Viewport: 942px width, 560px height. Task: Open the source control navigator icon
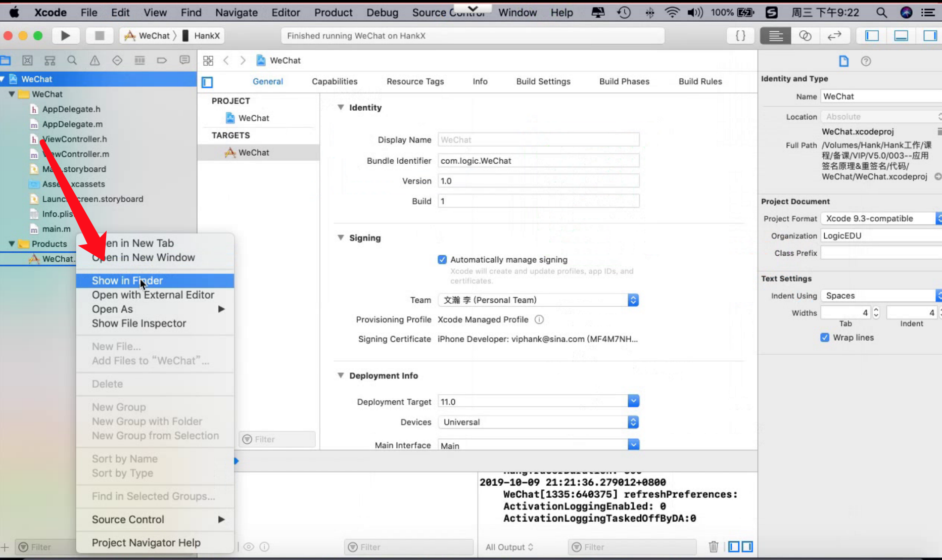click(x=27, y=61)
